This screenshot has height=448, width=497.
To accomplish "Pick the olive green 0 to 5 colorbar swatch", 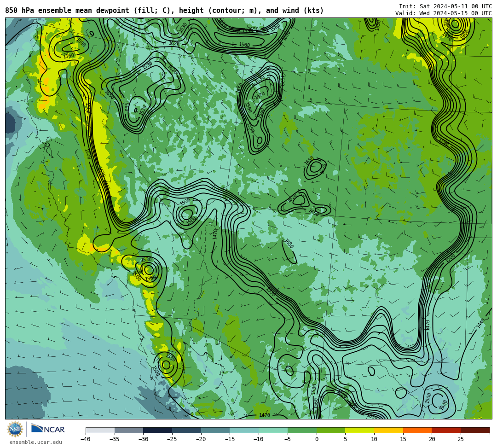I will 330,430.
